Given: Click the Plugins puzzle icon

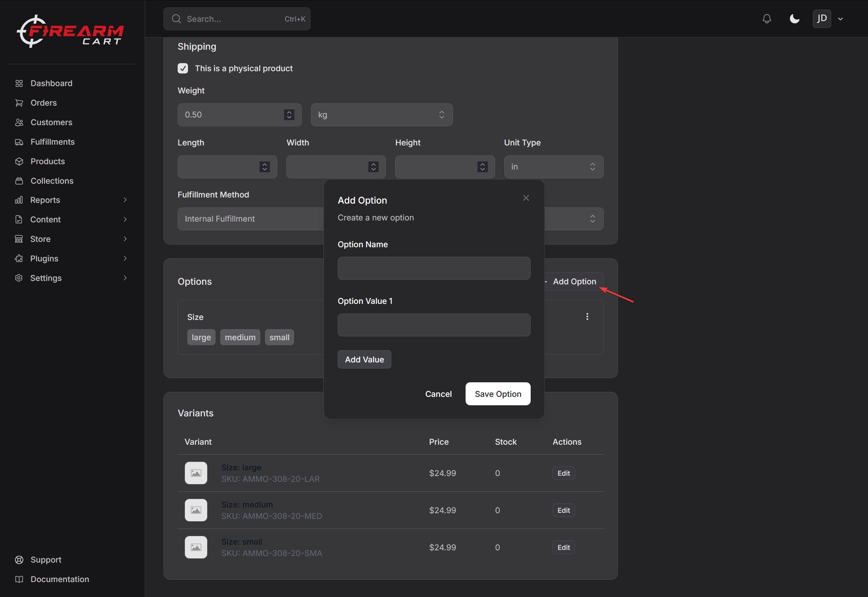Looking at the screenshot, I should click(19, 258).
